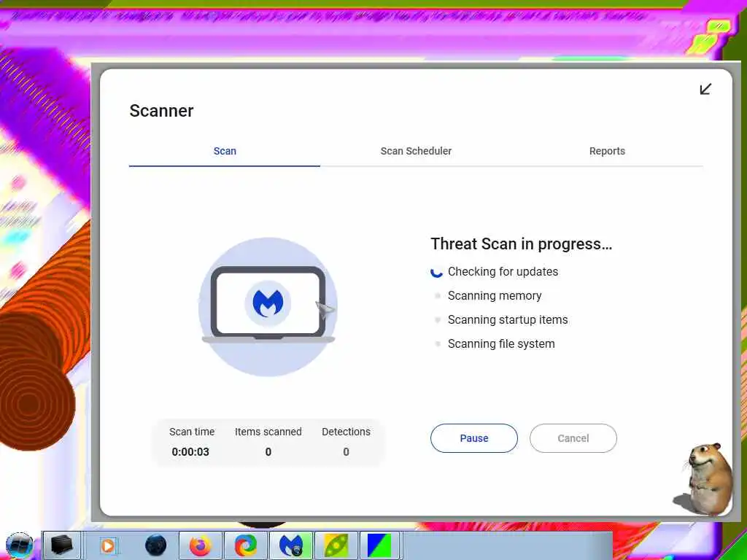Click the Malwarebytes taskbar icon

(x=291, y=545)
